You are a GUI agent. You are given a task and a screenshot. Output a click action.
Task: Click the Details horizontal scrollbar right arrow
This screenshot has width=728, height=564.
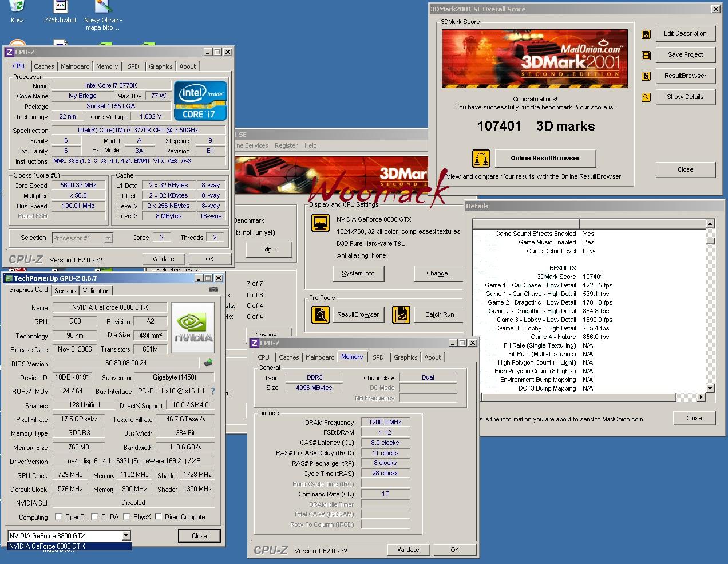tap(701, 397)
